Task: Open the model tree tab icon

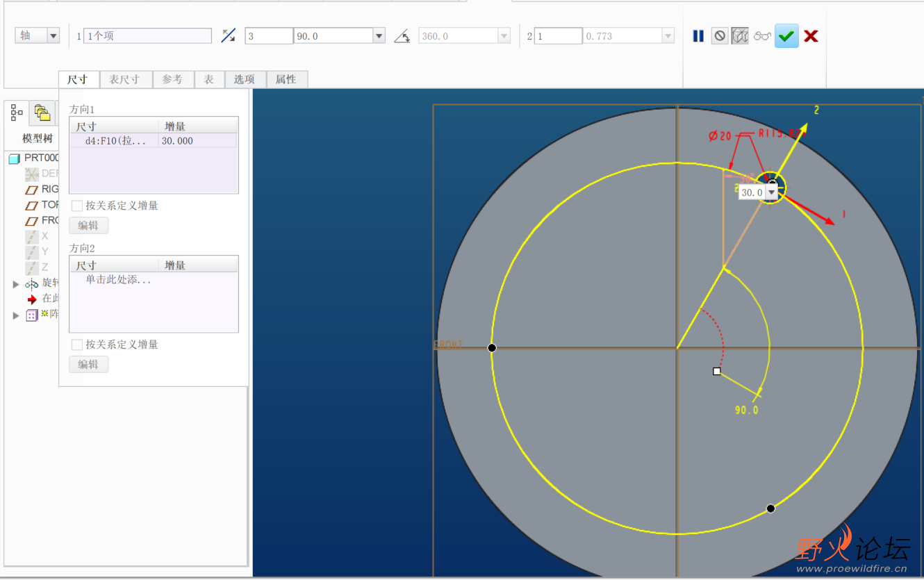Action: (17, 112)
